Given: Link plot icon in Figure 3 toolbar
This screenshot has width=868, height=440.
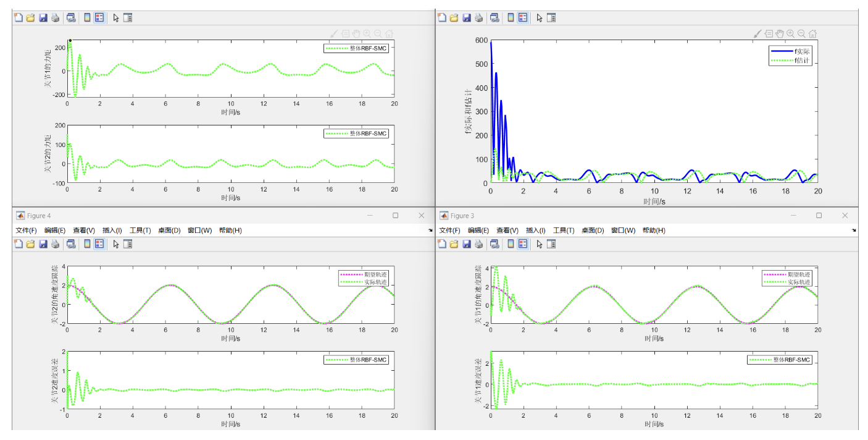Looking at the screenshot, I should click(x=495, y=244).
